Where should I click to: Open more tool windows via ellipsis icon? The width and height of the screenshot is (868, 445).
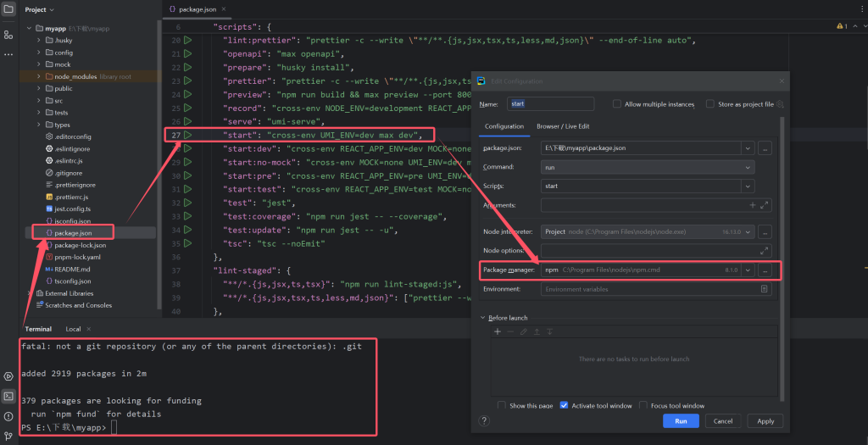(x=8, y=54)
